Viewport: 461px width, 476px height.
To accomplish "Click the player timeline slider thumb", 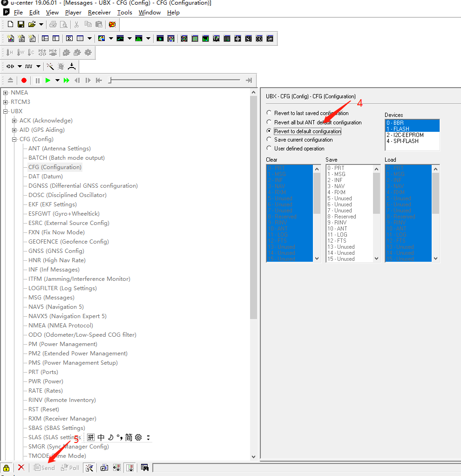I will (x=110, y=80).
